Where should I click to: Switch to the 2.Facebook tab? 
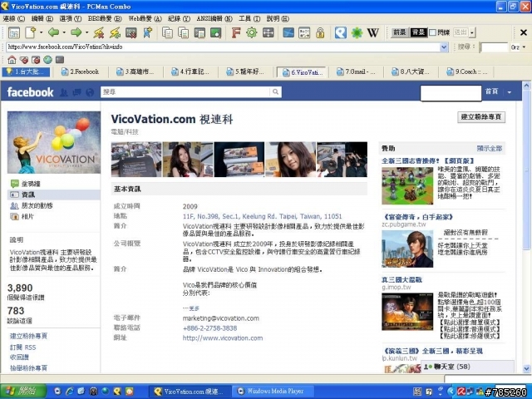point(81,71)
